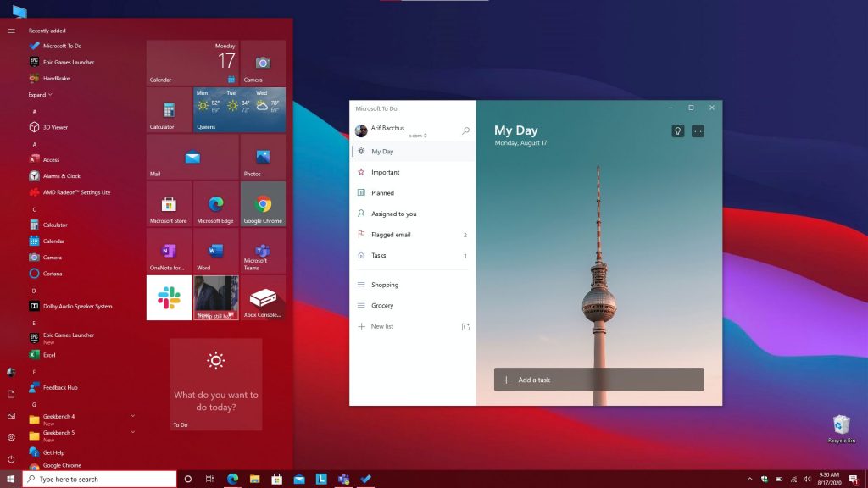This screenshot has width=868, height=488.
Task: Open Cortana from the app list
Action: [x=46, y=274]
